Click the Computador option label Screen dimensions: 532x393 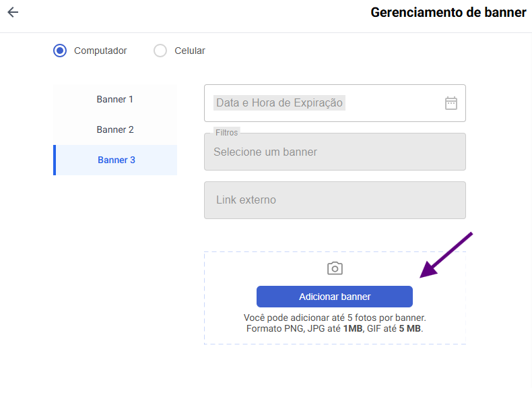click(100, 51)
